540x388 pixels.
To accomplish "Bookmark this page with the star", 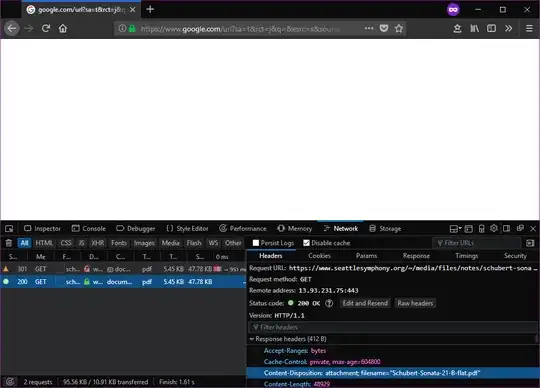I will click(399, 28).
